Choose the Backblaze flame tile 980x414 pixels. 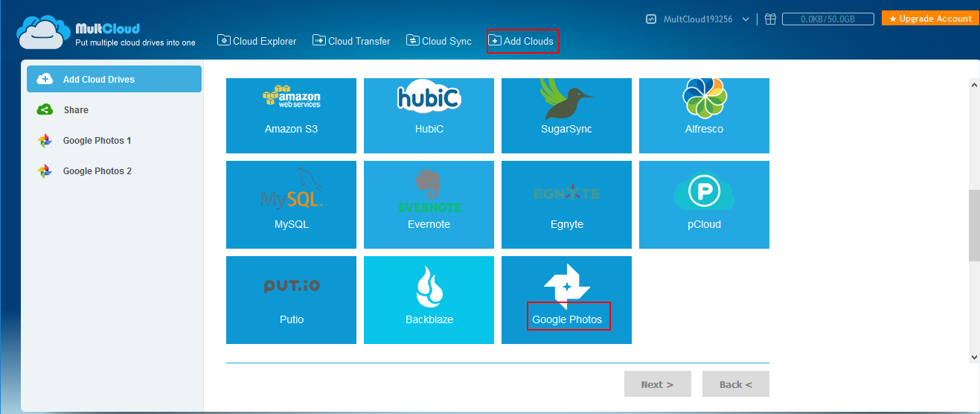point(429,300)
